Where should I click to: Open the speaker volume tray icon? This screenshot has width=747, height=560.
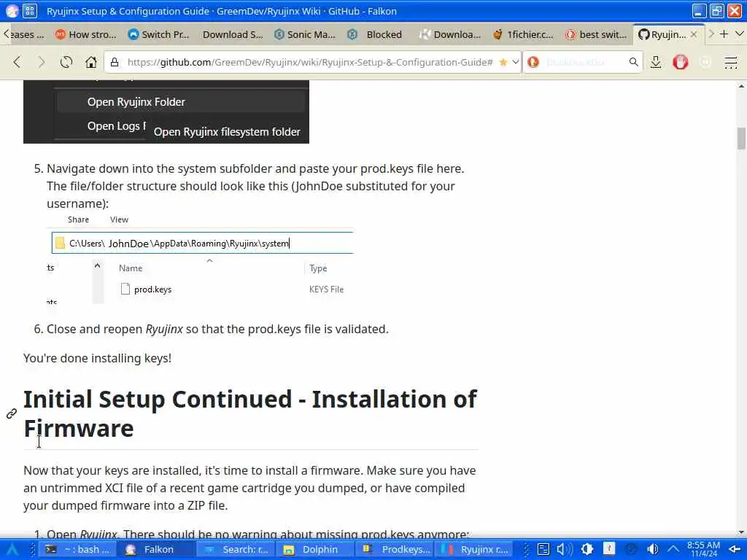coord(564,550)
